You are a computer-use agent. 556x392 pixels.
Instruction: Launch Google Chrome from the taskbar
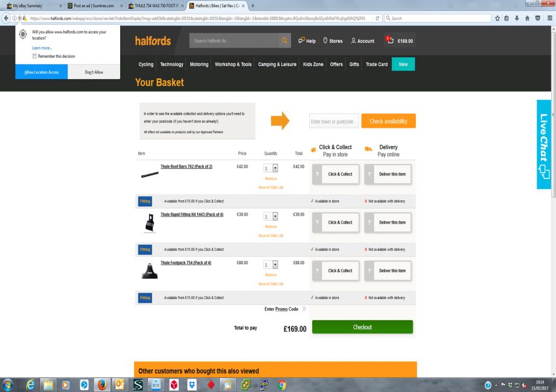282,385
